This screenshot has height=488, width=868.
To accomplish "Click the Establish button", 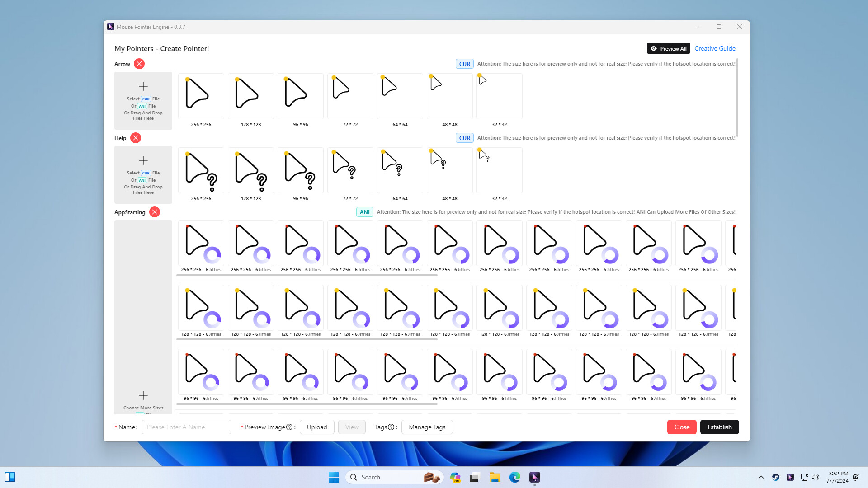I will [x=719, y=427].
